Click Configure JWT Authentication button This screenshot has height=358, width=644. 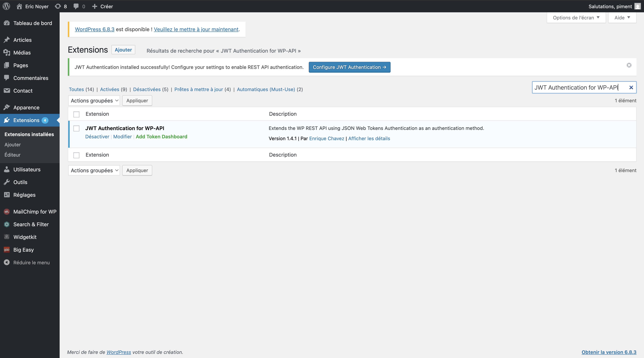point(349,67)
